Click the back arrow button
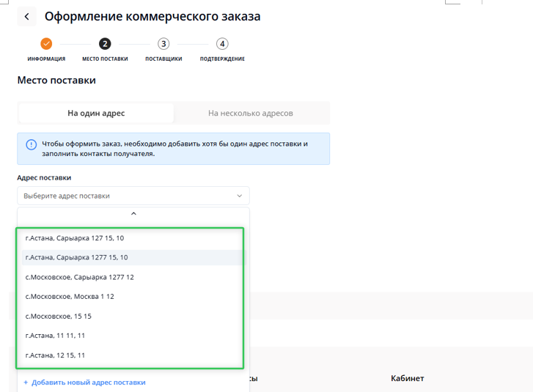Screen dimensions: 533x392 (27, 16)
